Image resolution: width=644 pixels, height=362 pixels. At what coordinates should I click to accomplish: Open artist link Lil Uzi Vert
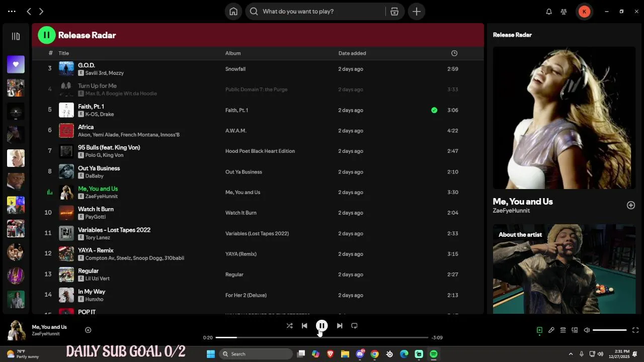(x=97, y=279)
